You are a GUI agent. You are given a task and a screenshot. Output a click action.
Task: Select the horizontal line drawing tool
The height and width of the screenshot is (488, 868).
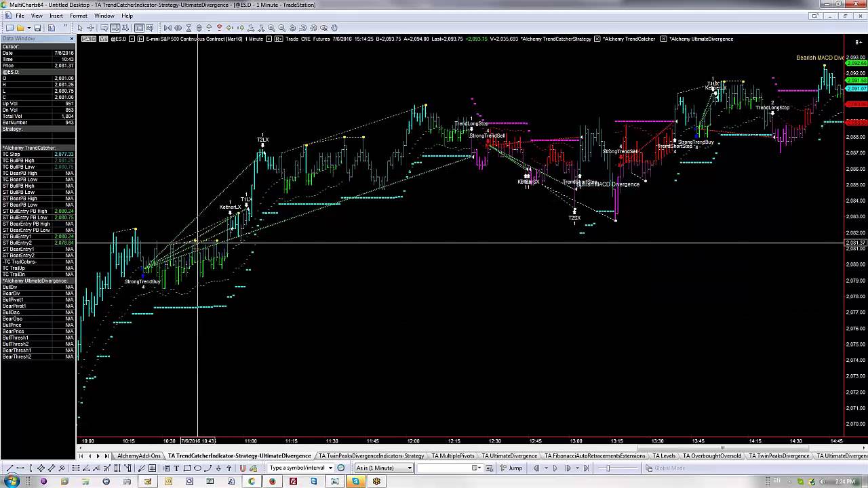click(20, 468)
